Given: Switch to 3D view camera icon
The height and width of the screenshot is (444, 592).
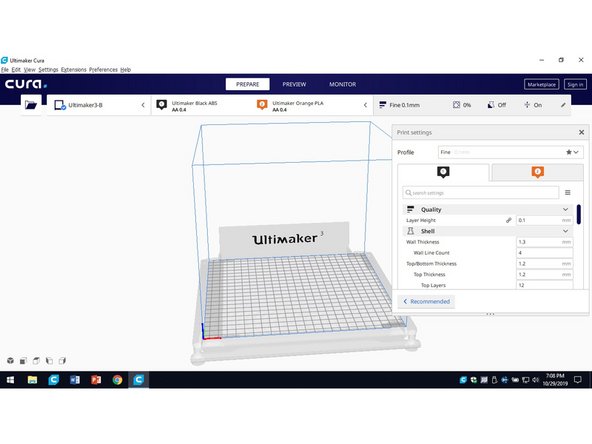Looking at the screenshot, I should tap(11, 361).
